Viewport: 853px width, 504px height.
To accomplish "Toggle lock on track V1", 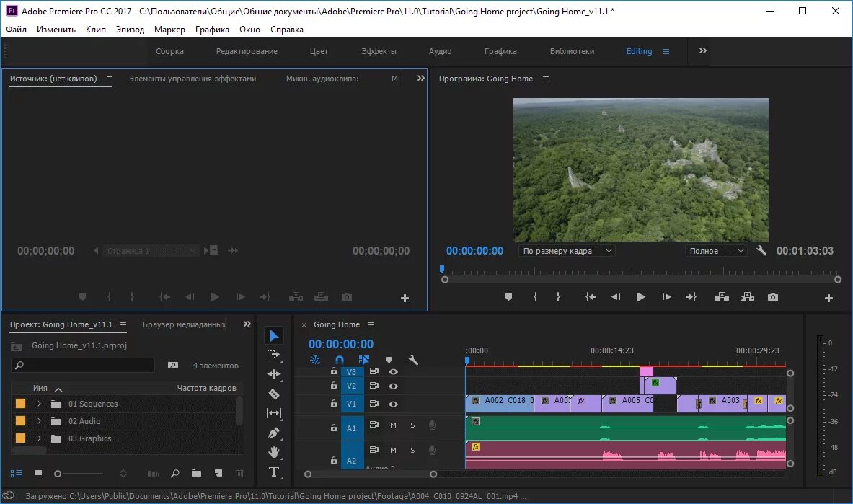I will pyautogui.click(x=333, y=404).
